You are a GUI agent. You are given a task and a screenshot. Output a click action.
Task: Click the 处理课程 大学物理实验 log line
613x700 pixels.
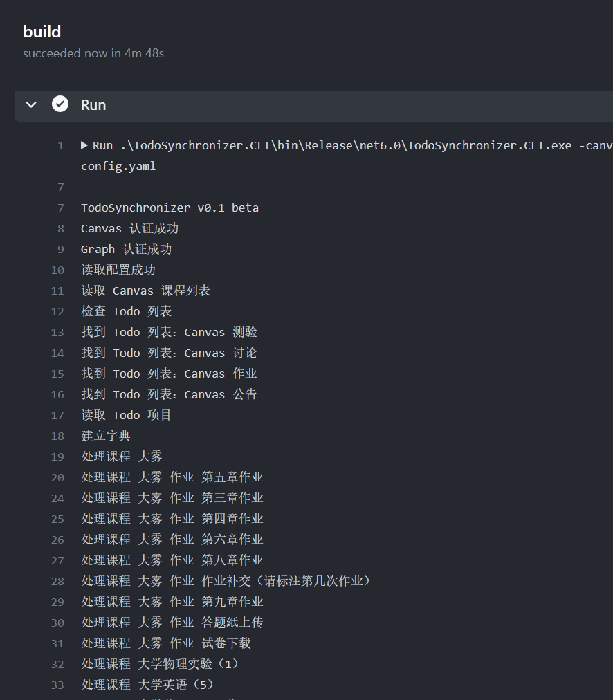click(159, 664)
